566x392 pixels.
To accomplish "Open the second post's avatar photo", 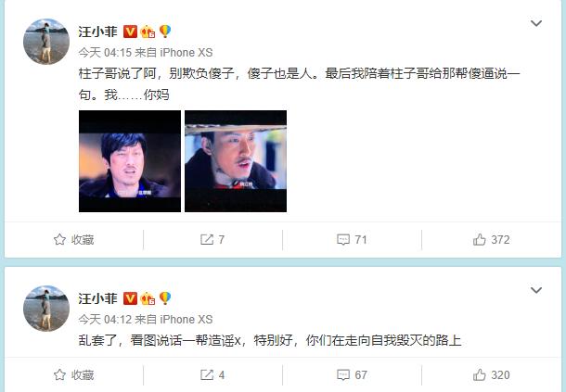I will (x=46, y=309).
